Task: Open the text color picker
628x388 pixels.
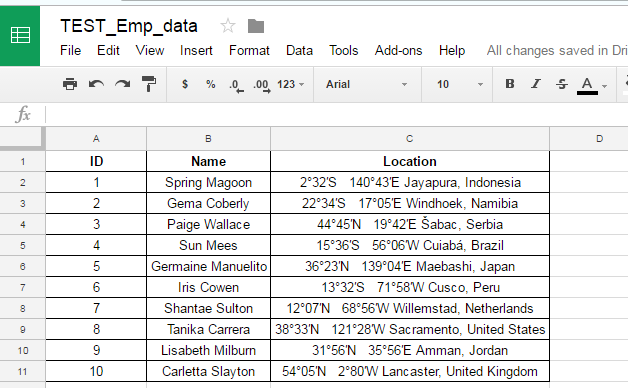Action: pyautogui.click(x=592, y=85)
